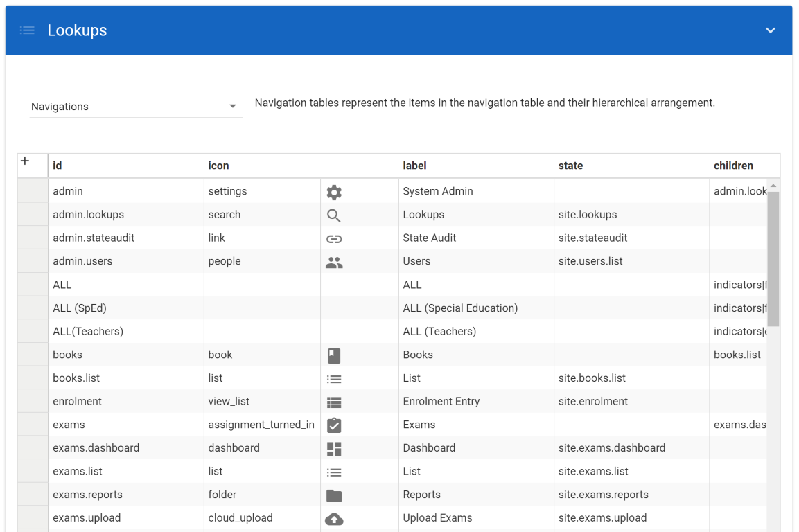Click the label column header
This screenshot has width=799, height=532.
click(x=414, y=166)
